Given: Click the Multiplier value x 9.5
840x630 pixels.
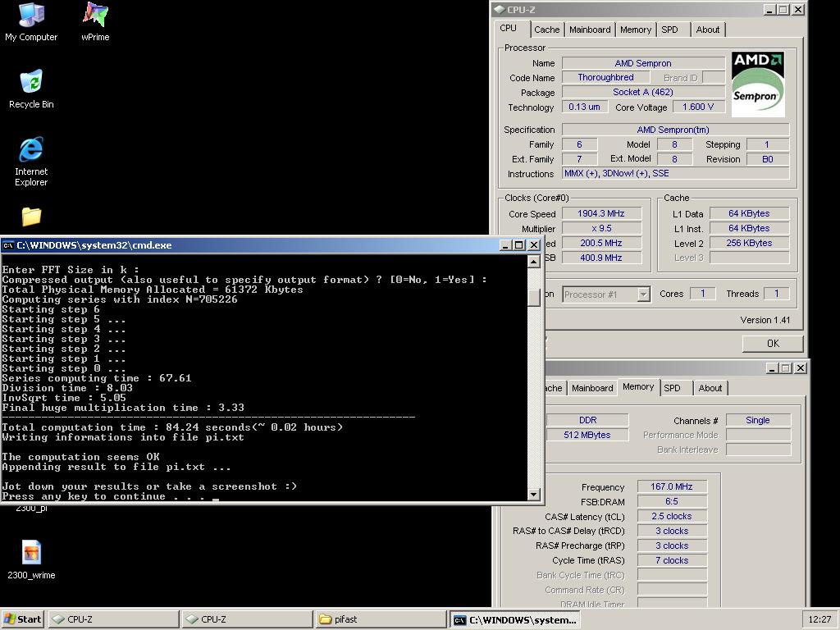Looking at the screenshot, I should (601, 228).
